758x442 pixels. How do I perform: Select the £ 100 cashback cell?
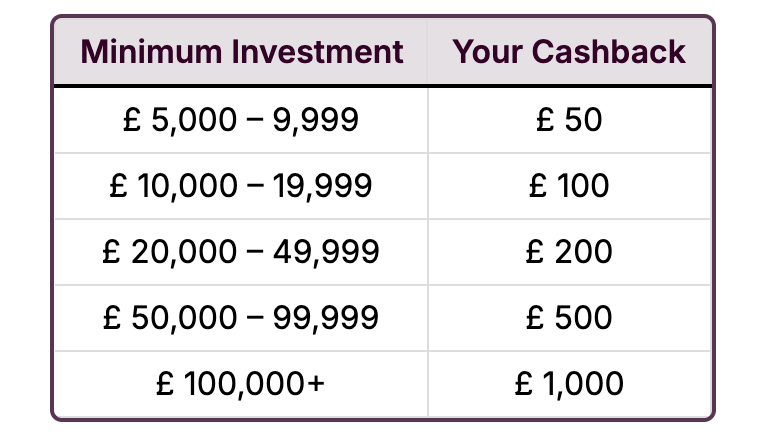[569, 186]
